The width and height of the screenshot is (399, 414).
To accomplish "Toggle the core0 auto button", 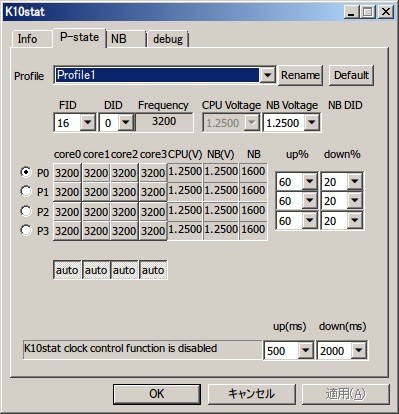I will [x=67, y=270].
